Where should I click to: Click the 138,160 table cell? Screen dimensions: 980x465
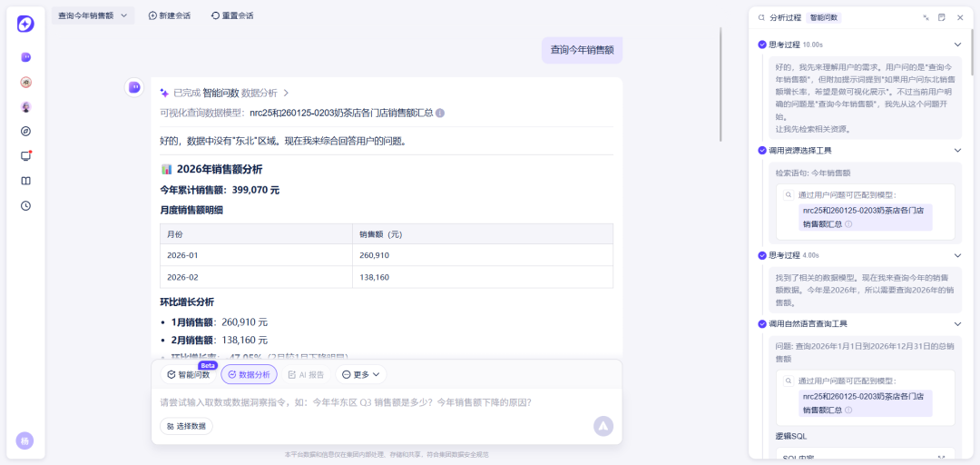(483, 277)
